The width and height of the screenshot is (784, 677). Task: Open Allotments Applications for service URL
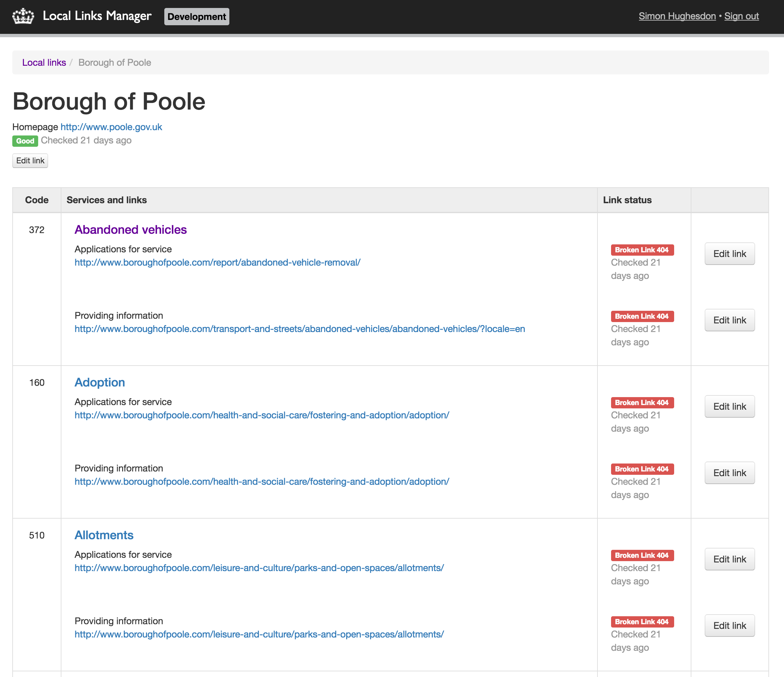(x=259, y=568)
